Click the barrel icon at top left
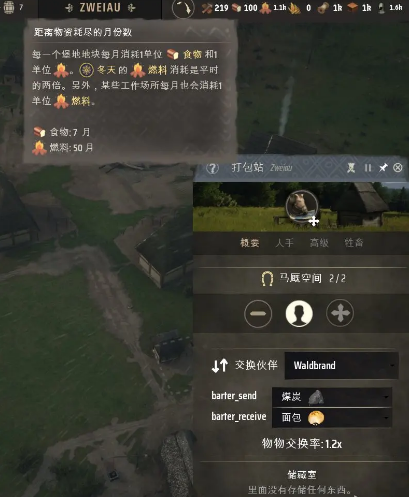The height and width of the screenshot is (497, 409). [x=9, y=7]
